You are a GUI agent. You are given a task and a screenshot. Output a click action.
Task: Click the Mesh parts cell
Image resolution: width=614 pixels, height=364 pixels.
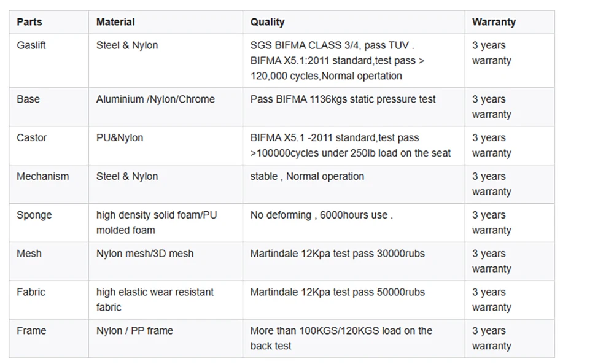[x=29, y=254]
